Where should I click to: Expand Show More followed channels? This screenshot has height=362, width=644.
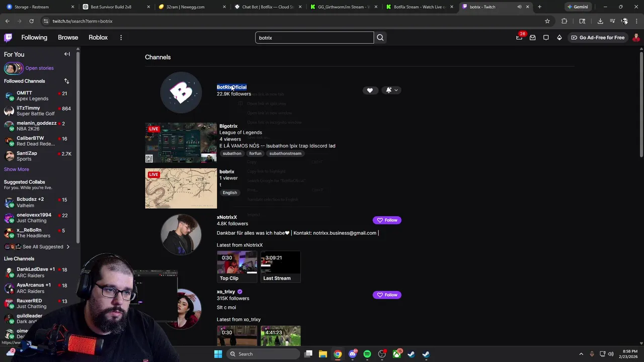pyautogui.click(x=17, y=169)
